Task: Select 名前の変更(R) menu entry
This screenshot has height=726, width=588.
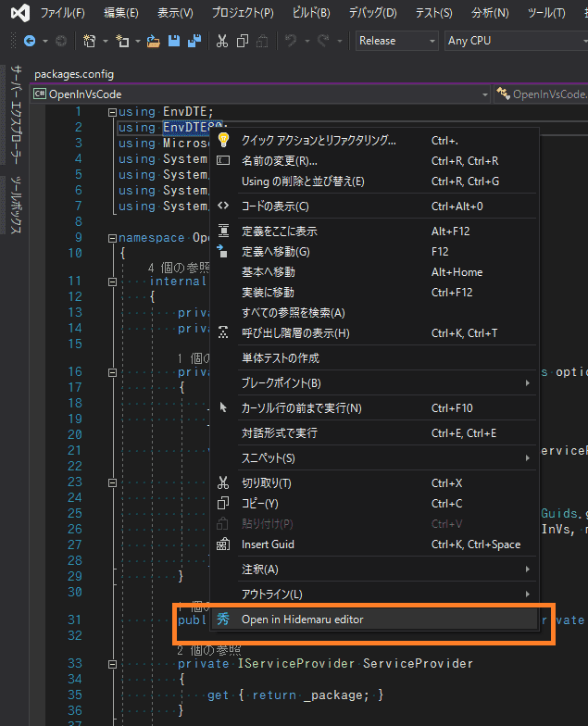Action: 374,161
